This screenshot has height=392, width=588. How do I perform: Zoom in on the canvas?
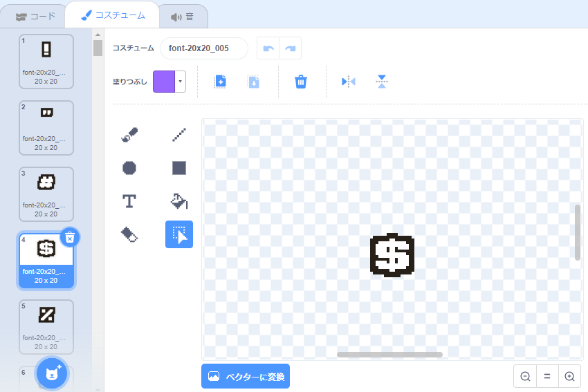coord(569,376)
